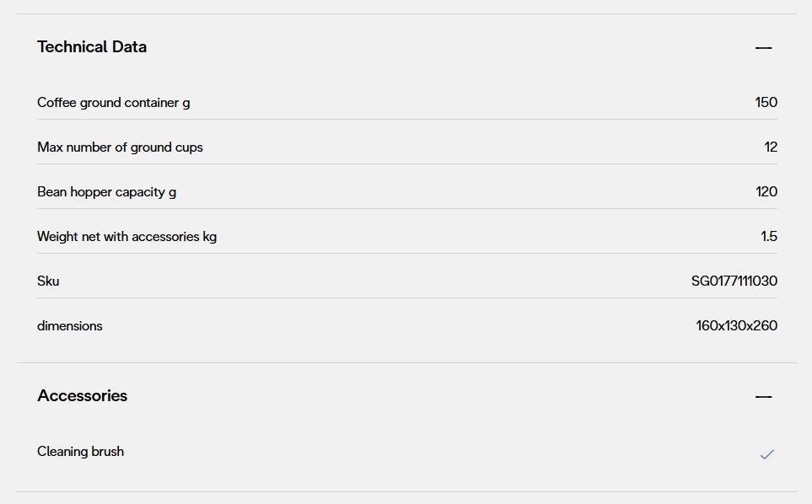
Task: Click the Cleaning brush checkmark icon
Action: pyautogui.click(x=766, y=454)
